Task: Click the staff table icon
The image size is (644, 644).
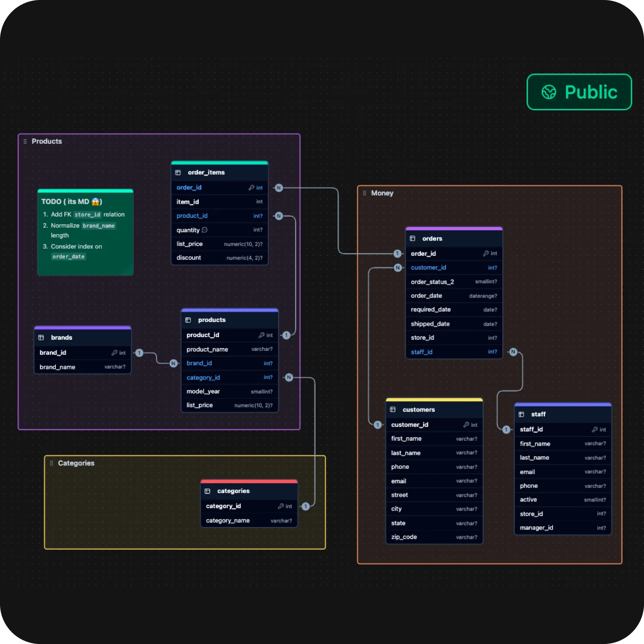Action: pos(522,414)
